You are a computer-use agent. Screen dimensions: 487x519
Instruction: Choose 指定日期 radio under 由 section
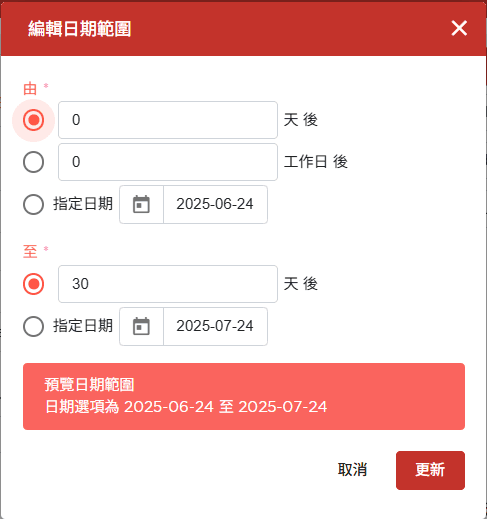click(x=33, y=204)
